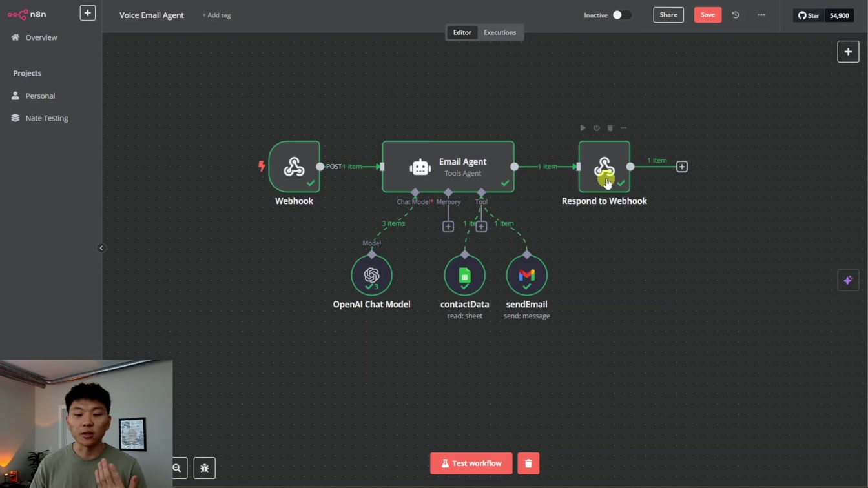Clear execution data with trash button
Viewport: 868px width, 488px height.
tap(528, 463)
